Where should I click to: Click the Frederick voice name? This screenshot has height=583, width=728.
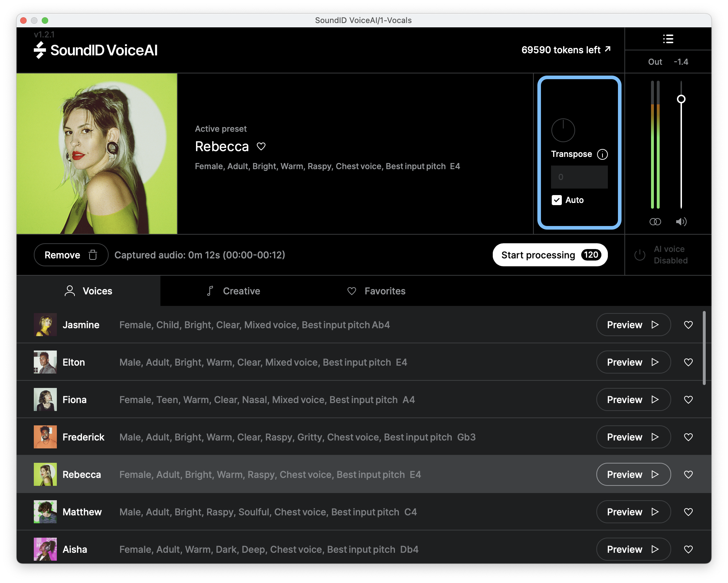pyautogui.click(x=83, y=437)
